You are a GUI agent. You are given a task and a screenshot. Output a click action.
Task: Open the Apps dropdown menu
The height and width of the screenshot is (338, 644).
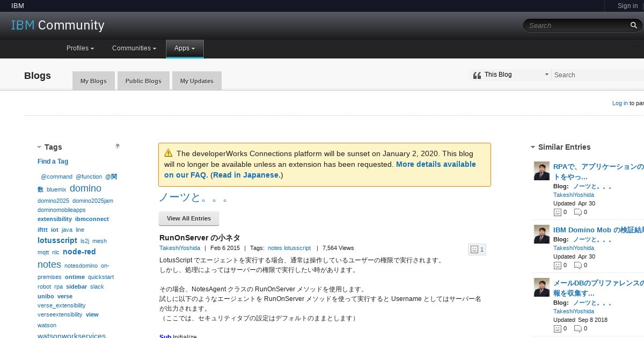pos(185,48)
